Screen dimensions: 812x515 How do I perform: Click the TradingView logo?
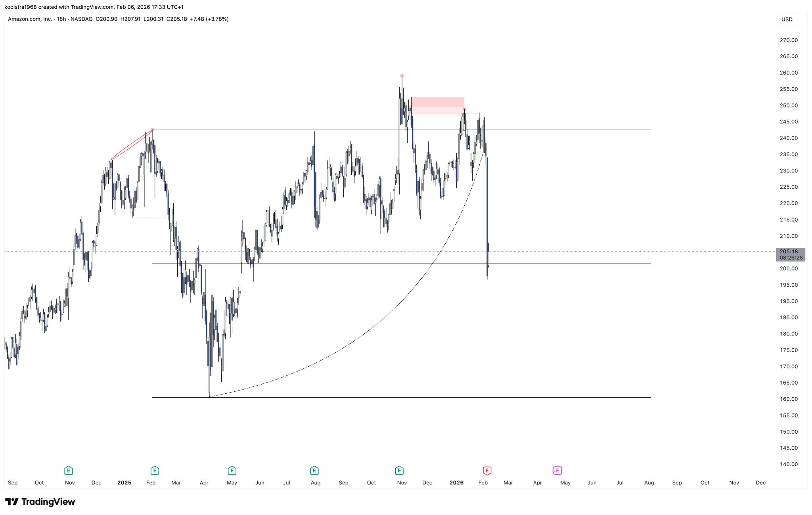click(x=40, y=502)
